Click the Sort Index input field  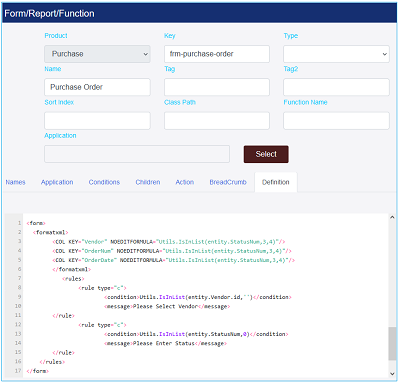tap(97, 121)
